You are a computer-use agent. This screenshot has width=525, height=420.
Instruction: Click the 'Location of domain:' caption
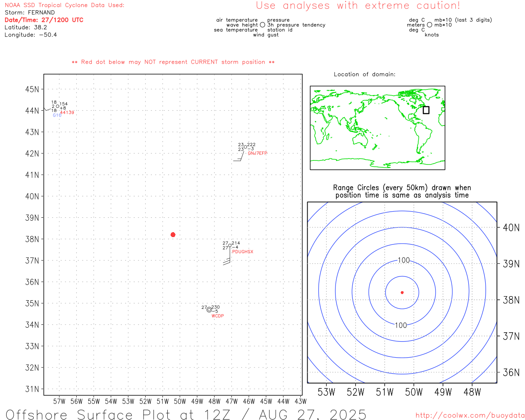[x=365, y=74]
